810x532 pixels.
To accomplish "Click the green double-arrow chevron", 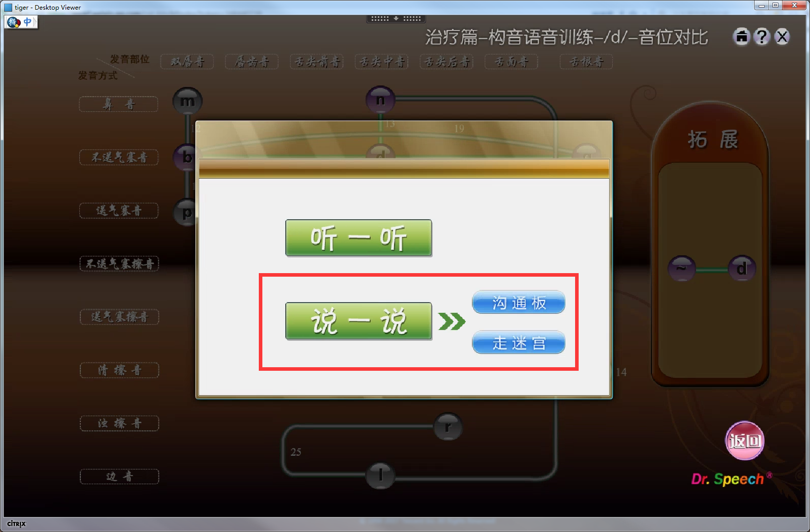I will (x=452, y=321).
